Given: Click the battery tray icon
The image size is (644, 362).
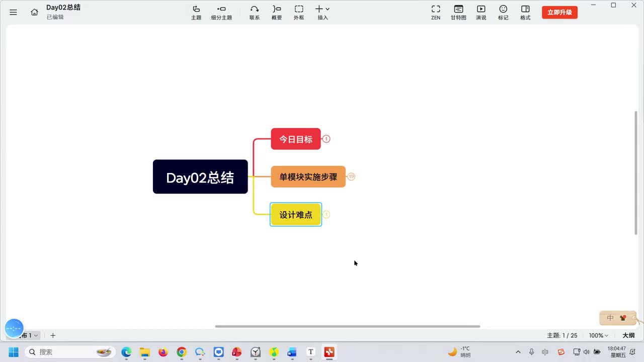Looking at the screenshot, I should coord(597,352).
